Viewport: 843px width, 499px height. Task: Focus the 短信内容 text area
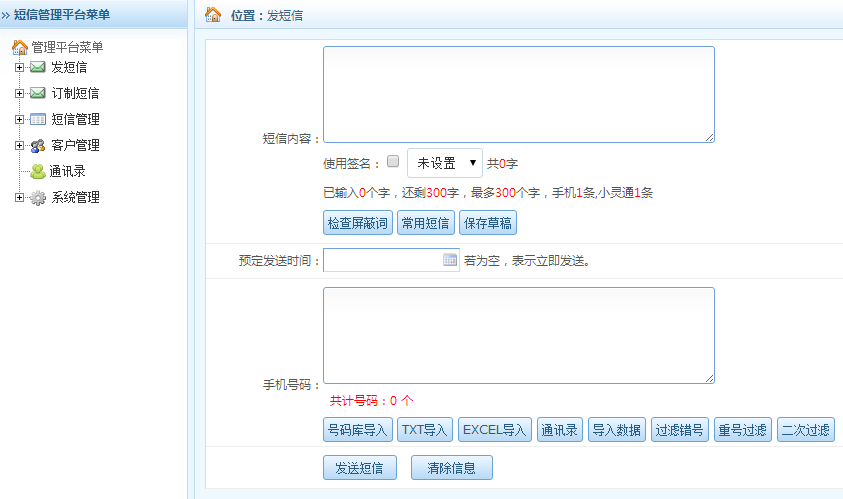(519, 95)
